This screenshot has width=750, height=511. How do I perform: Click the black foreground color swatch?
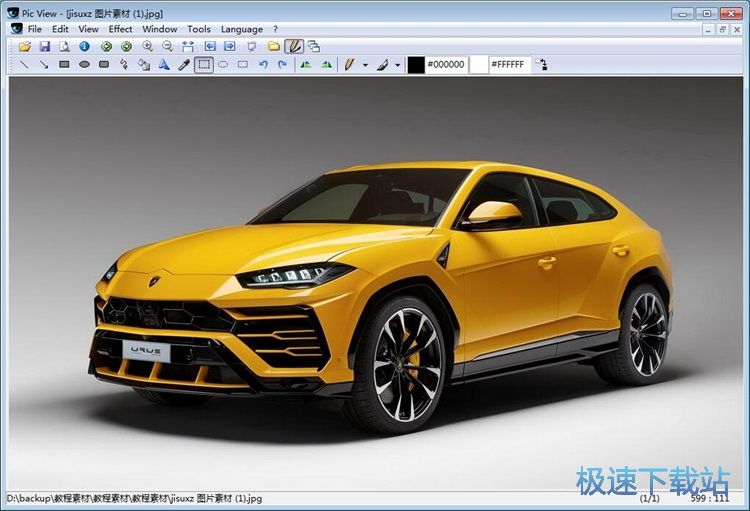tap(416, 64)
